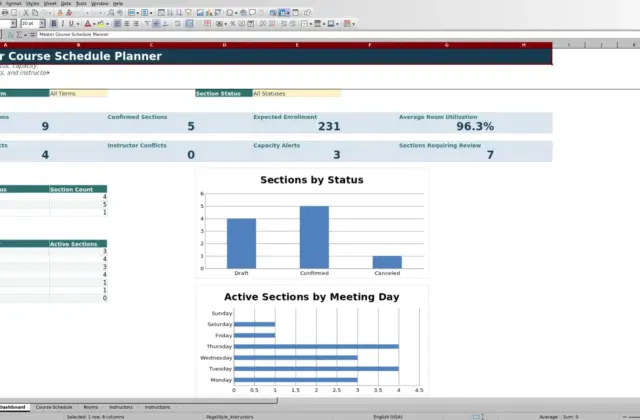Image resolution: width=640 pixels, height=420 pixels.
Task: Open the font size dropdown
Action: pos(42,24)
